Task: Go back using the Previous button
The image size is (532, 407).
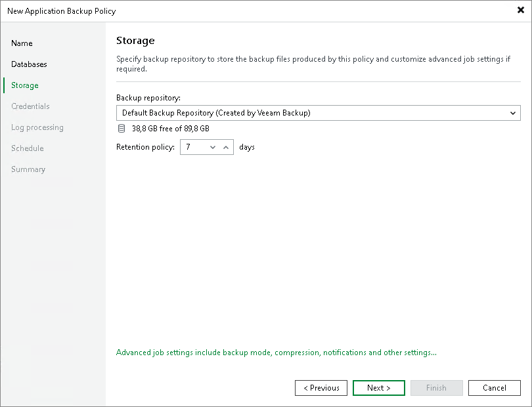Action: (321, 387)
